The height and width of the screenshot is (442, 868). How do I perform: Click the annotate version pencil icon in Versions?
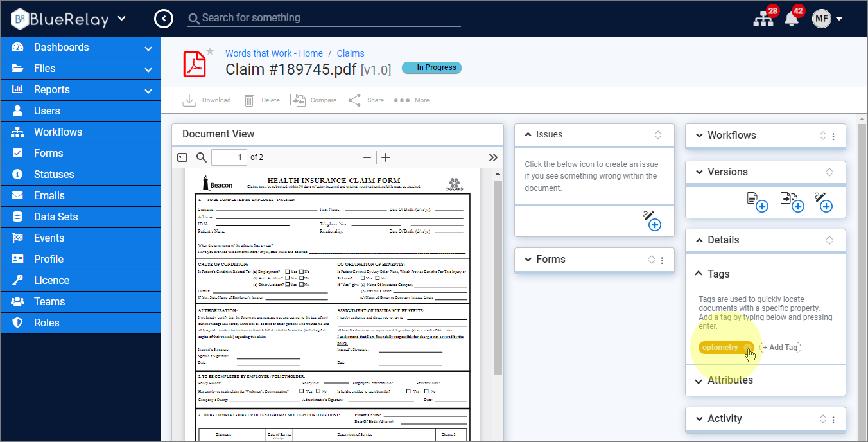click(823, 202)
